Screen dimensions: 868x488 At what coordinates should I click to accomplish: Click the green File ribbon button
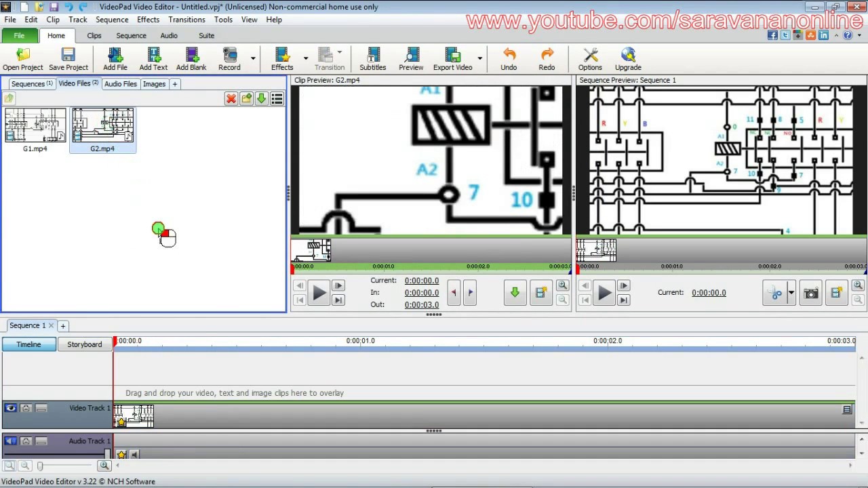[19, 36]
